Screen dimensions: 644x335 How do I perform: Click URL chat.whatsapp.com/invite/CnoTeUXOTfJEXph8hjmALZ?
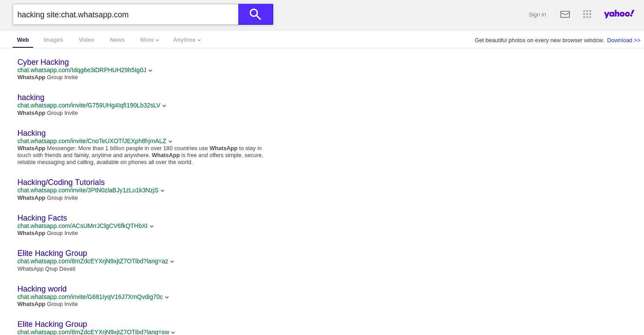pyautogui.click(x=92, y=141)
